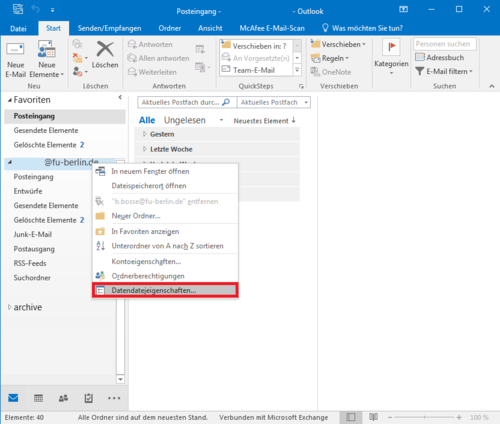Open the Verschieben folder menu
This screenshot has width=500, height=424.
click(338, 44)
